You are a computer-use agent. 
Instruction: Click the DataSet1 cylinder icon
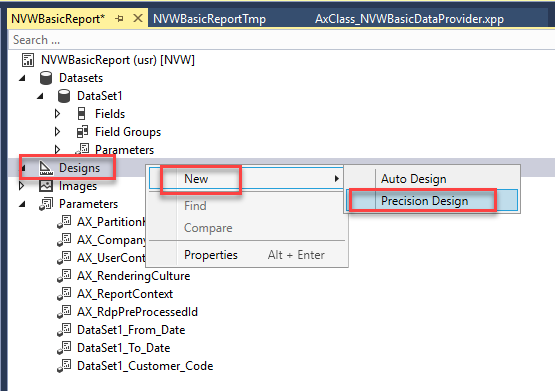click(64, 96)
